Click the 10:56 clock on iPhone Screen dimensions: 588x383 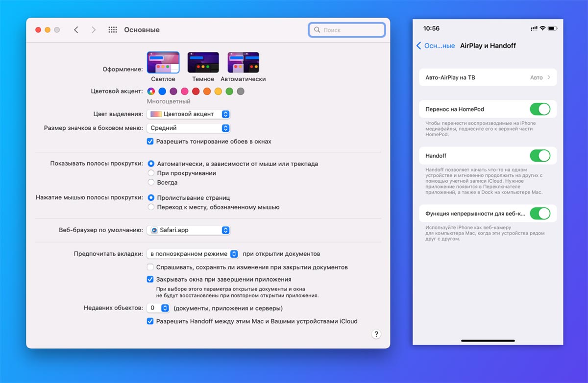tap(431, 28)
